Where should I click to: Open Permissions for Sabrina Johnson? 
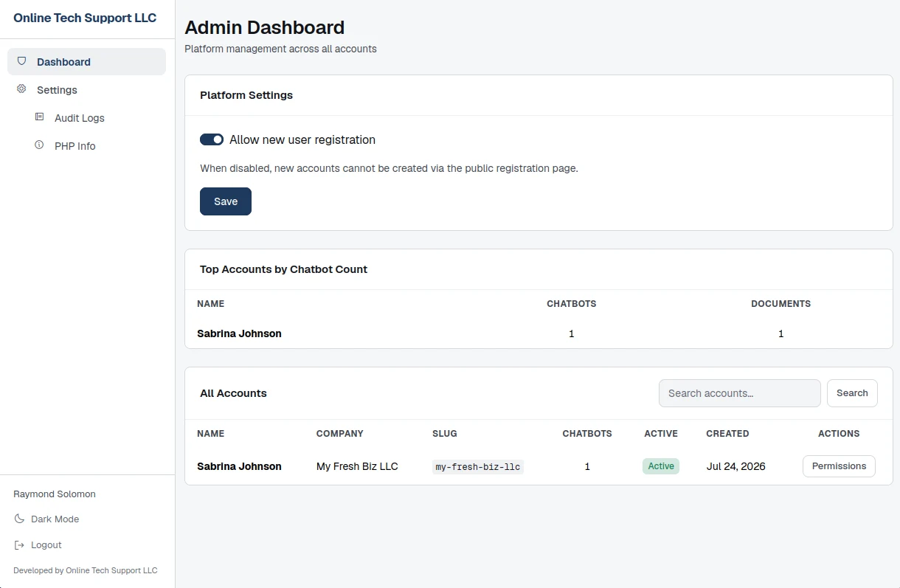click(x=839, y=466)
